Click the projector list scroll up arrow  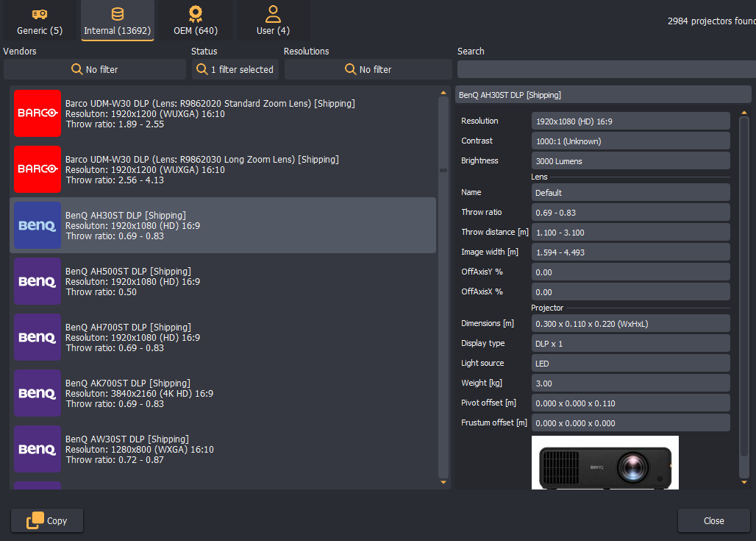coord(443,93)
